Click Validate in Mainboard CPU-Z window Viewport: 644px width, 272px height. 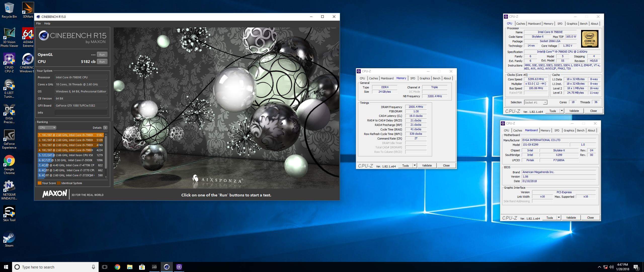pyautogui.click(x=571, y=218)
